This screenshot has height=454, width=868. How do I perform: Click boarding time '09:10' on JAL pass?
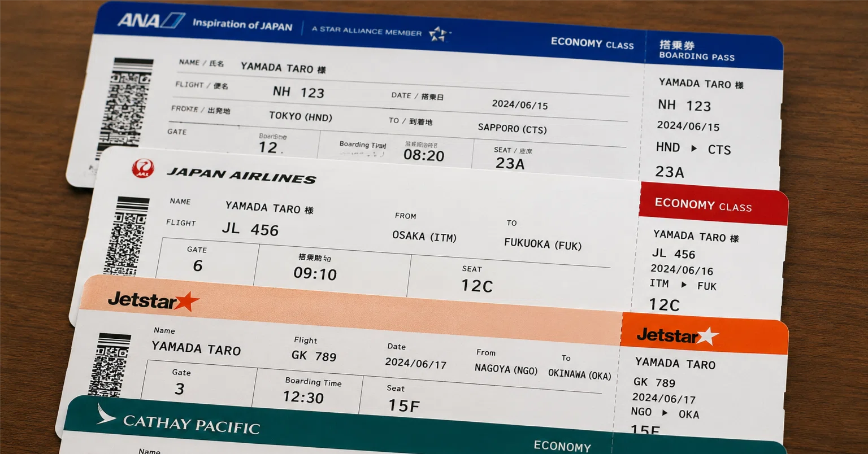(315, 274)
